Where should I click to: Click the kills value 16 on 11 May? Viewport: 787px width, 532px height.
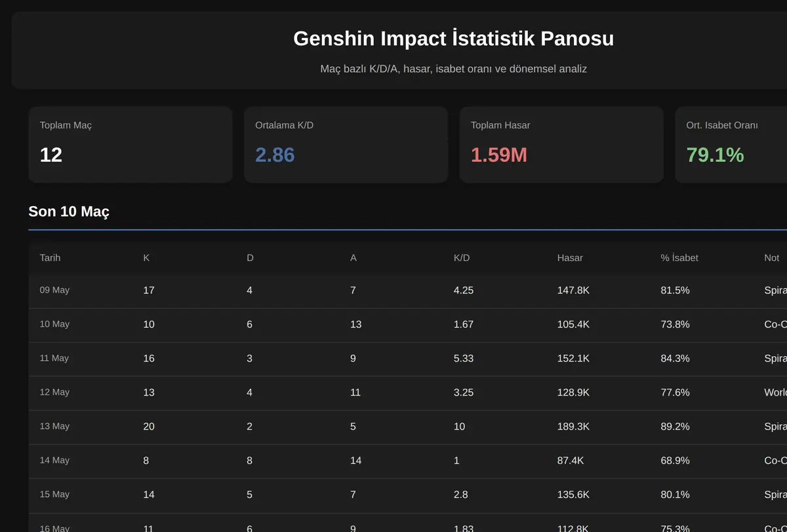point(149,358)
